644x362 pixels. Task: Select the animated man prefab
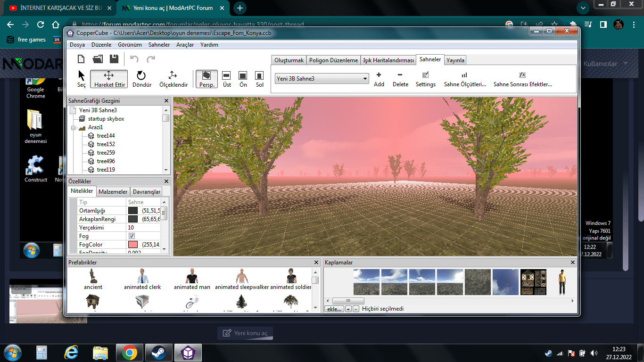192,280
